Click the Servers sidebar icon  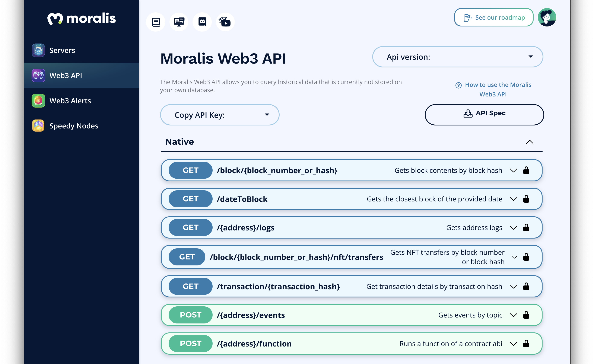pos(38,50)
